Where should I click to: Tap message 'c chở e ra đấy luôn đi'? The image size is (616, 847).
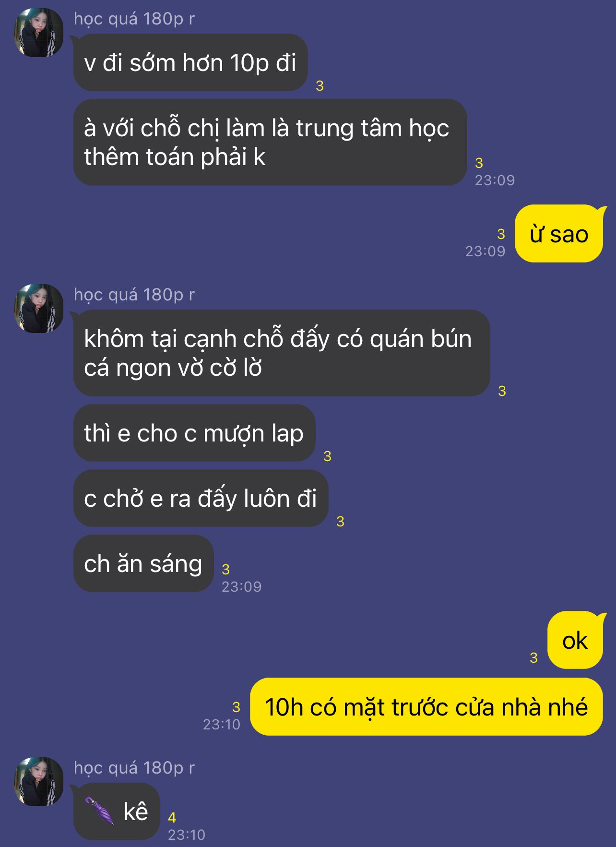(201, 498)
